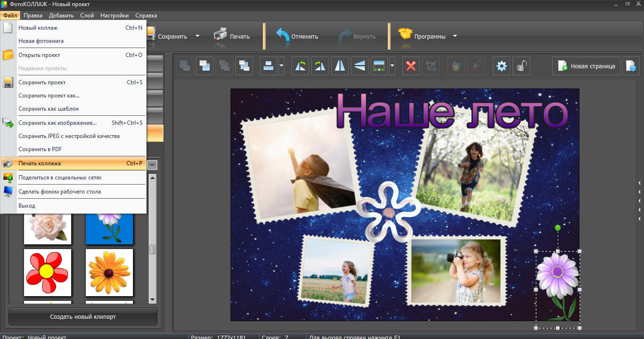Click Создать новый клипарт button

(x=83, y=317)
